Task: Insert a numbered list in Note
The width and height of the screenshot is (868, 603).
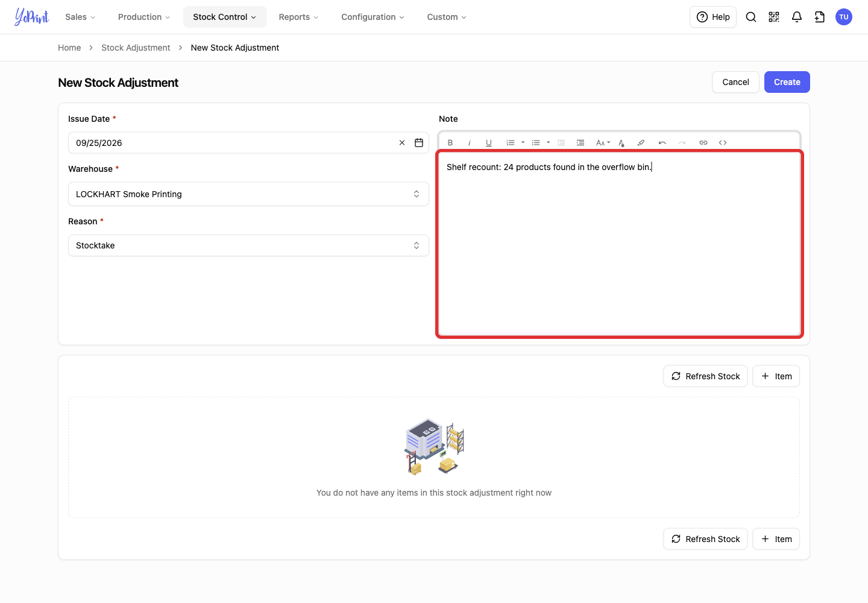Action: 511,143
